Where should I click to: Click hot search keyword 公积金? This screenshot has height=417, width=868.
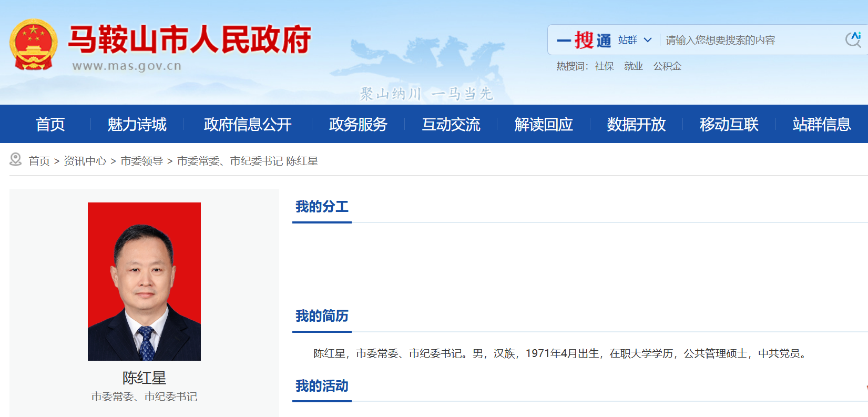(x=667, y=66)
